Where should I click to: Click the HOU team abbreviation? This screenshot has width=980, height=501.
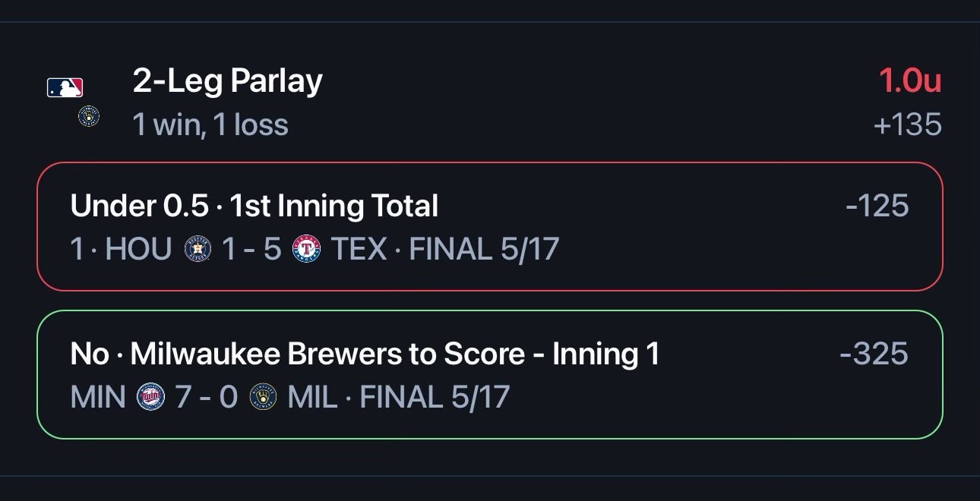[x=139, y=249]
